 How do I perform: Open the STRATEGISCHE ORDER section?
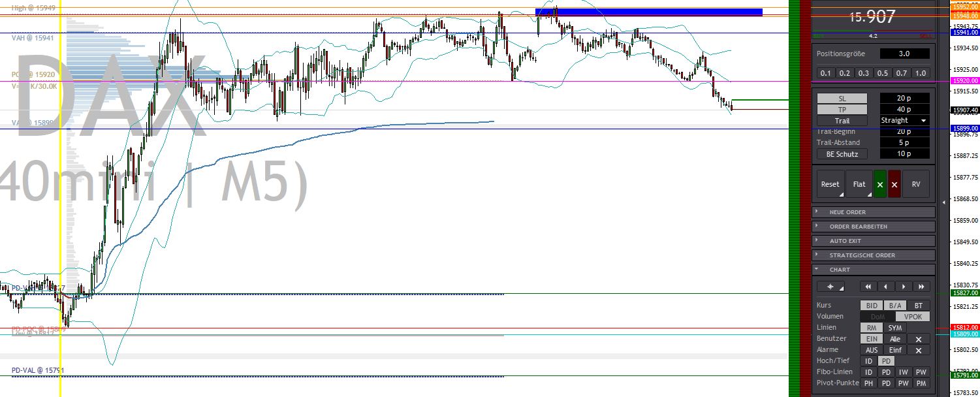[874, 255]
